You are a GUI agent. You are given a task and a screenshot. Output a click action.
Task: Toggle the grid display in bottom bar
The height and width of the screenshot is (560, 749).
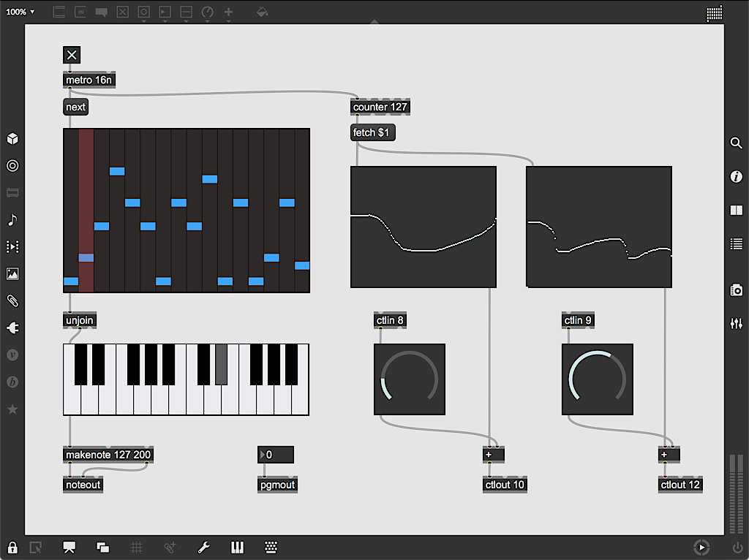tap(137, 547)
